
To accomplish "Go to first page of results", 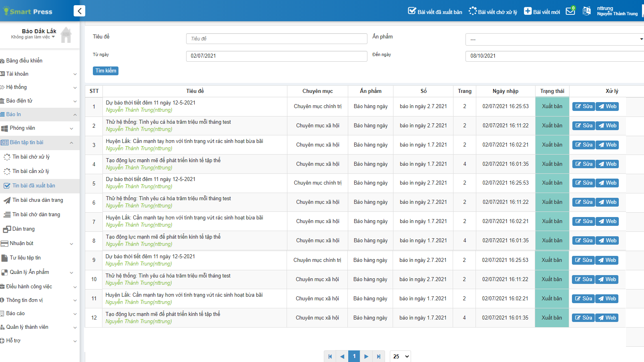I will tap(330, 356).
